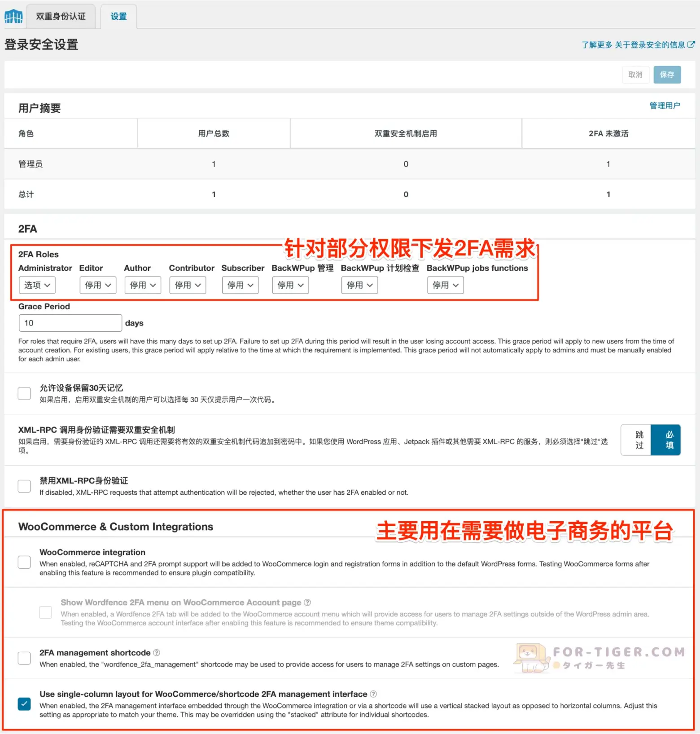Viewport: 700px width, 734px height.
Task: Click the 2FA 未激活 column header
Action: (608, 133)
